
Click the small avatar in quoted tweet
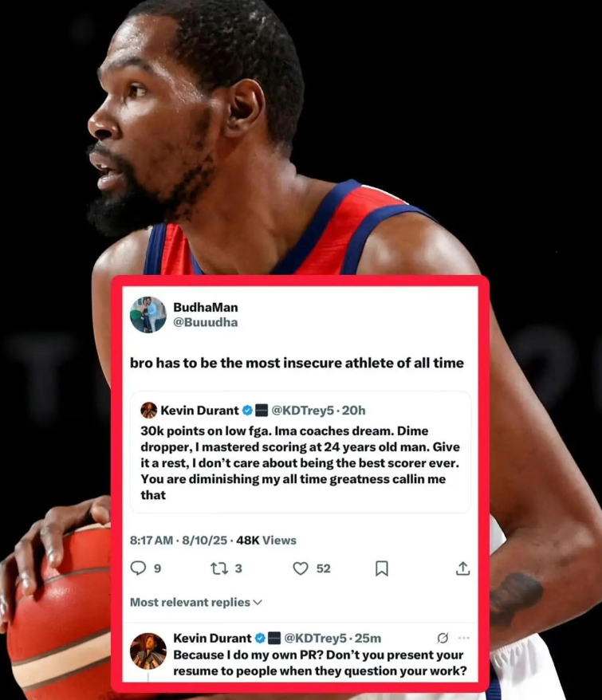(x=149, y=410)
